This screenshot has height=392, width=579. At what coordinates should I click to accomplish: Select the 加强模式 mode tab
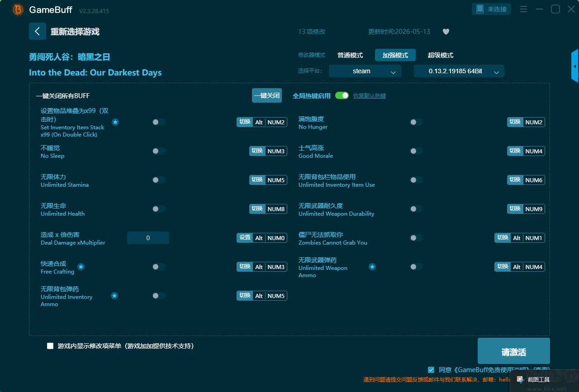click(395, 55)
